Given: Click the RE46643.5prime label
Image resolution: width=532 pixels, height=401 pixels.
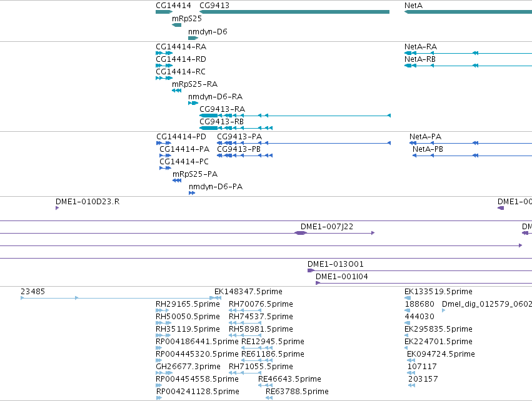Looking at the screenshot, I should 289,380.
